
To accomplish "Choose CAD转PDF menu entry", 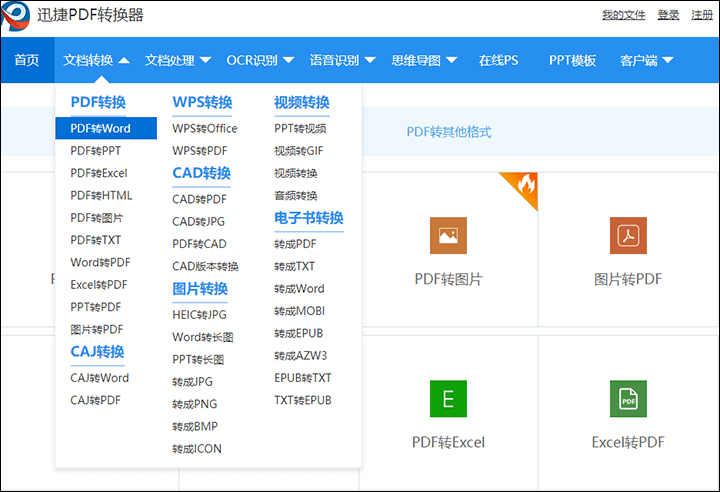I will coord(199,199).
